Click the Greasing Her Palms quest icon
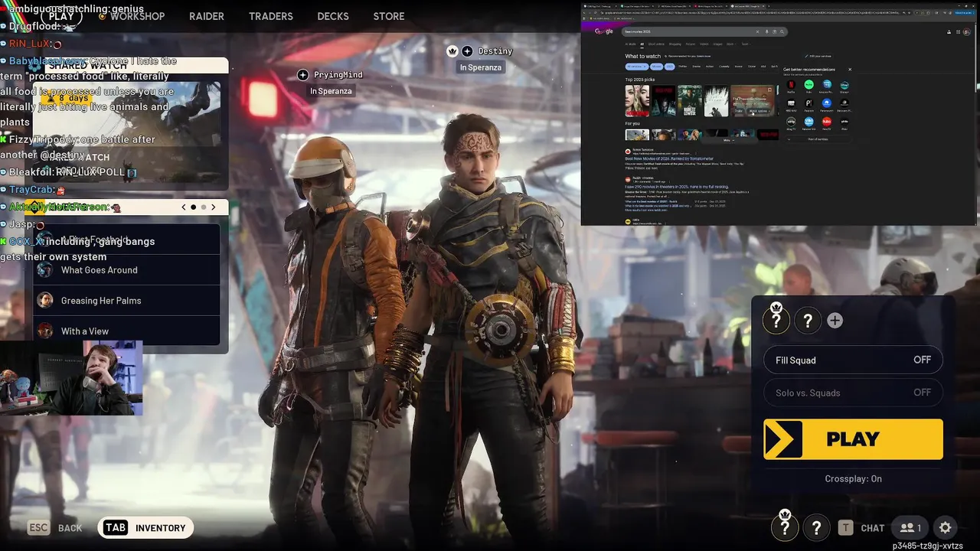This screenshot has width=980, height=551. click(45, 301)
